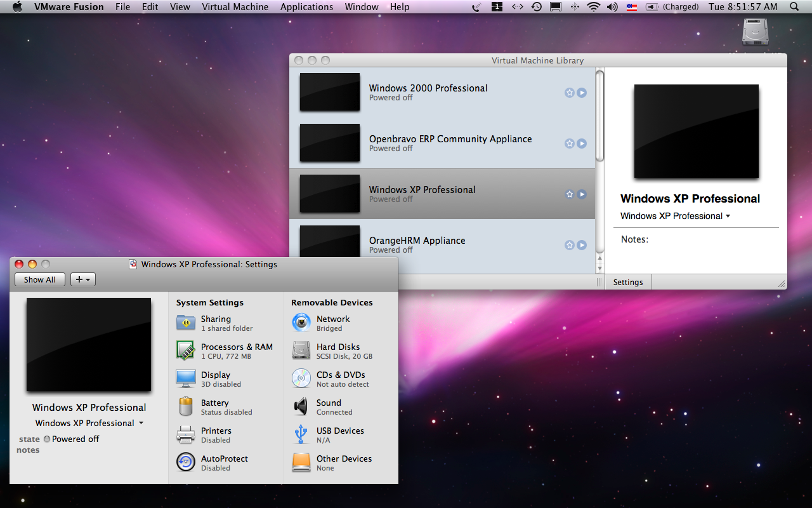Open Time Machine menu bar icon
Viewport: 812px width, 508px height.
pos(537,7)
